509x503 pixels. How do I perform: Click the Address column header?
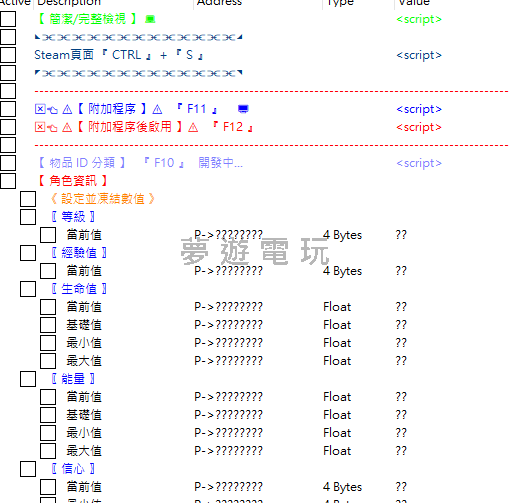pyautogui.click(x=219, y=3)
